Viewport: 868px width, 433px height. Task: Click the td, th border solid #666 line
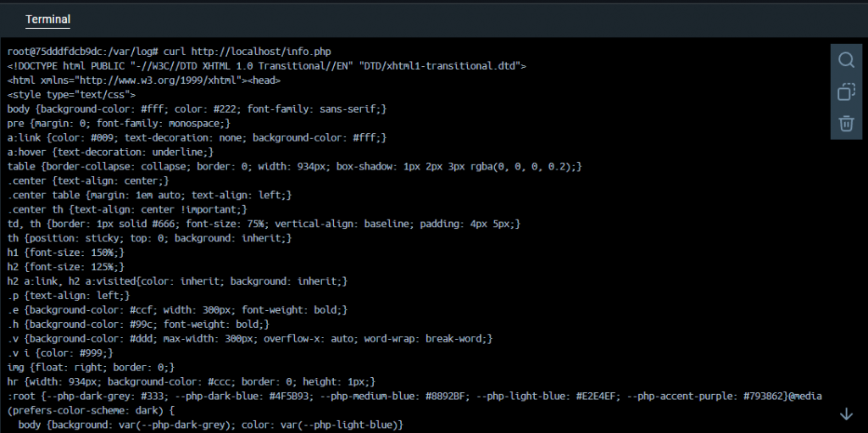point(264,224)
